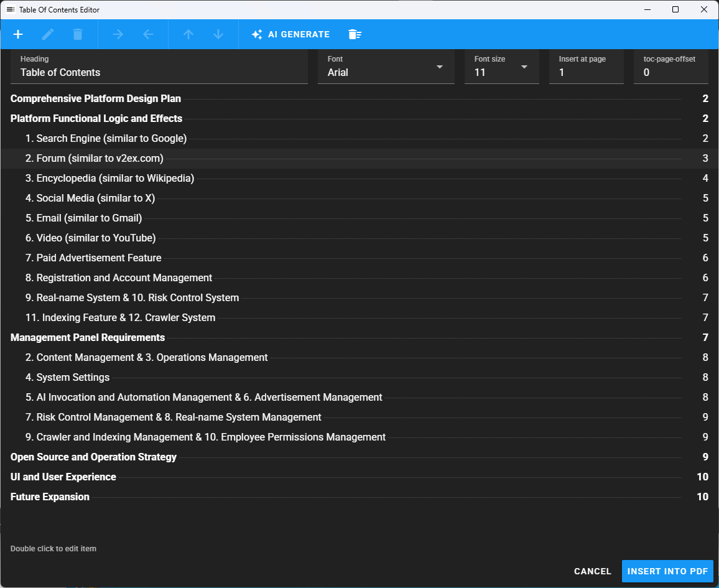Screen dimensions: 719x588
Task: Move item down with down arrow icon
Action: 218,34
